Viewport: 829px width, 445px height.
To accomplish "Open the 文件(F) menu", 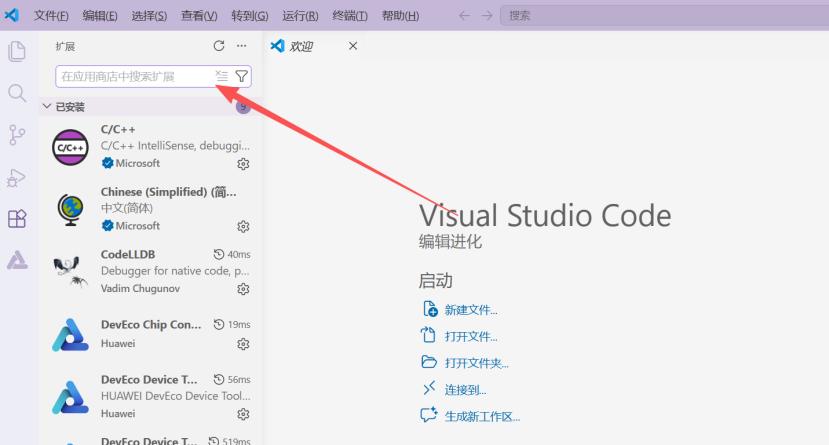I will [51, 16].
